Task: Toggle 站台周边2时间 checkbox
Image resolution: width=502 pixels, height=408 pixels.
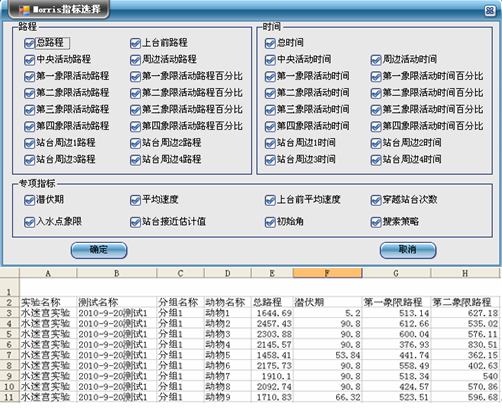Action: point(376,143)
